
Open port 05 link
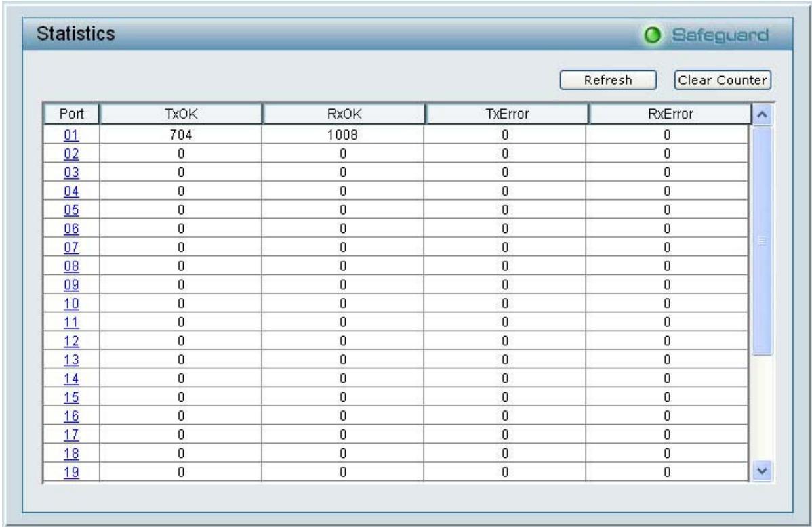point(71,210)
